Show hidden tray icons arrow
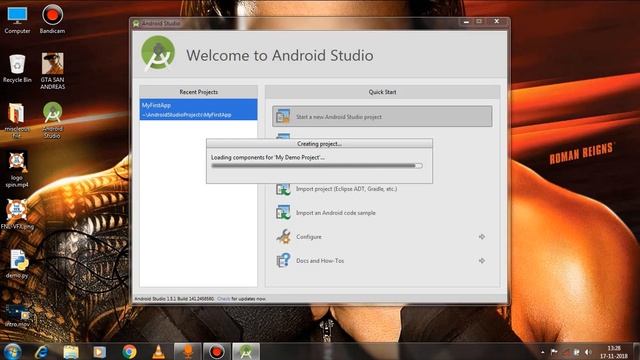Screen dimensions: 640x360 coord(542,352)
